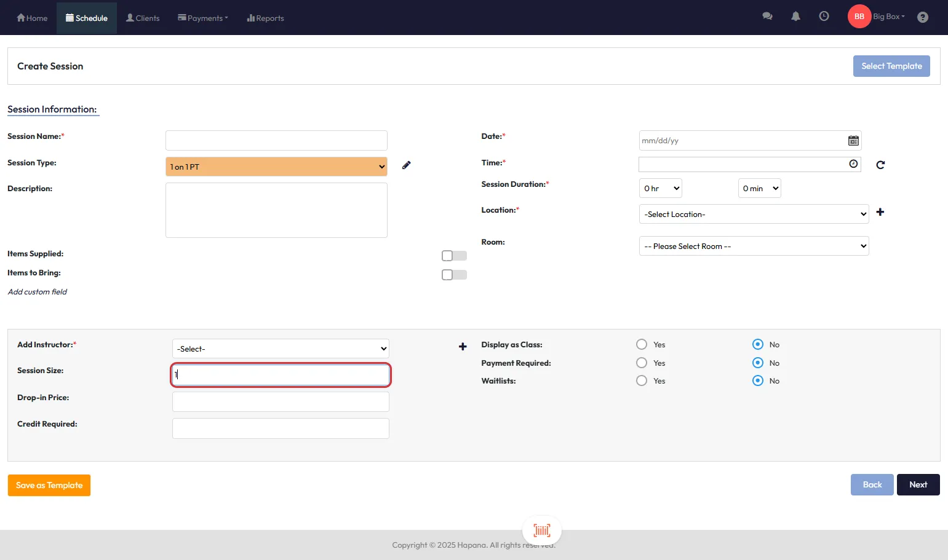Enable the Items to Bring toggle
The height and width of the screenshot is (560, 948).
tap(454, 275)
